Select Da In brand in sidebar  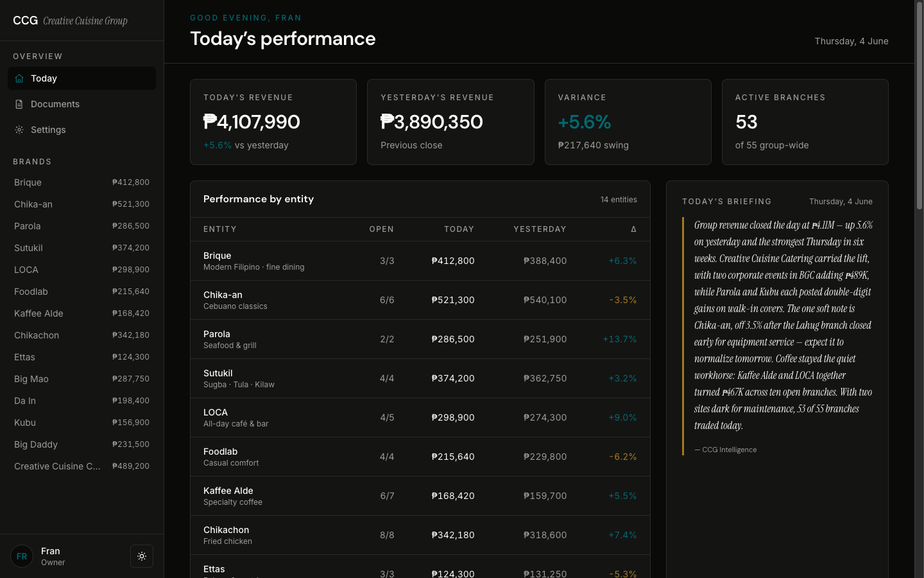click(81, 401)
